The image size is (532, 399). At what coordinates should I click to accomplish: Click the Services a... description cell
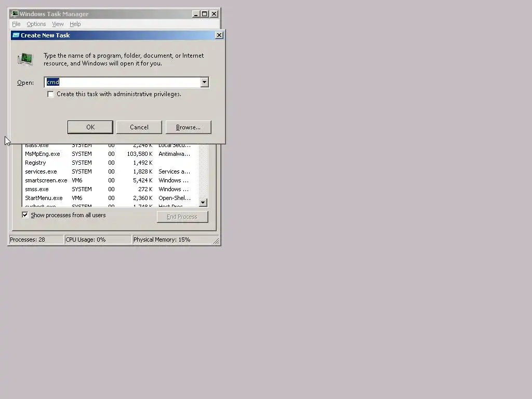click(x=175, y=171)
